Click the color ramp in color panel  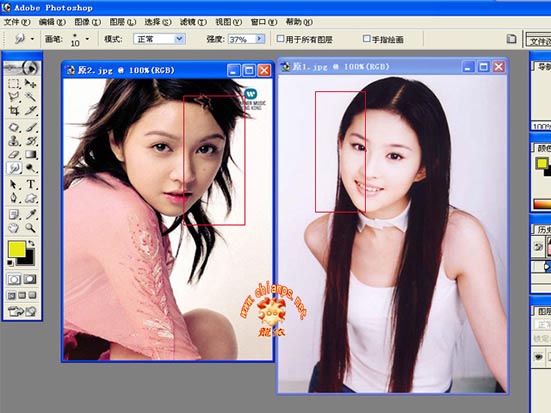pyautogui.click(x=542, y=204)
